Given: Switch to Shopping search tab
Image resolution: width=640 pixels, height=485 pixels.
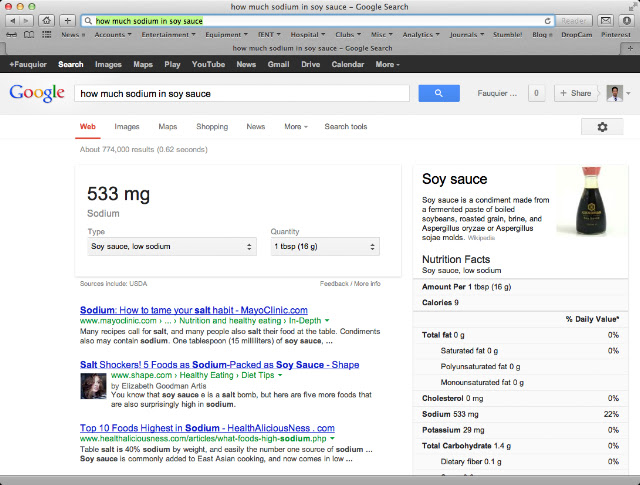Looking at the screenshot, I should click(x=212, y=127).
